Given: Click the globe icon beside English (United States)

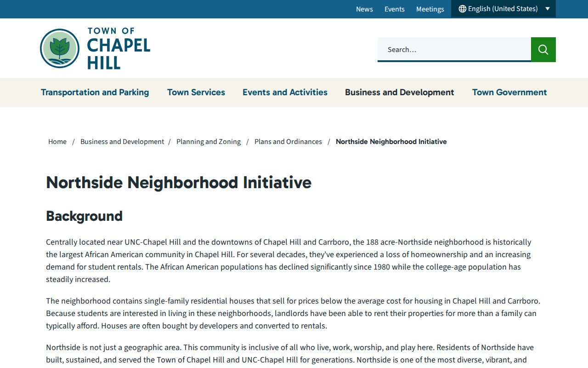Looking at the screenshot, I should point(463,9).
